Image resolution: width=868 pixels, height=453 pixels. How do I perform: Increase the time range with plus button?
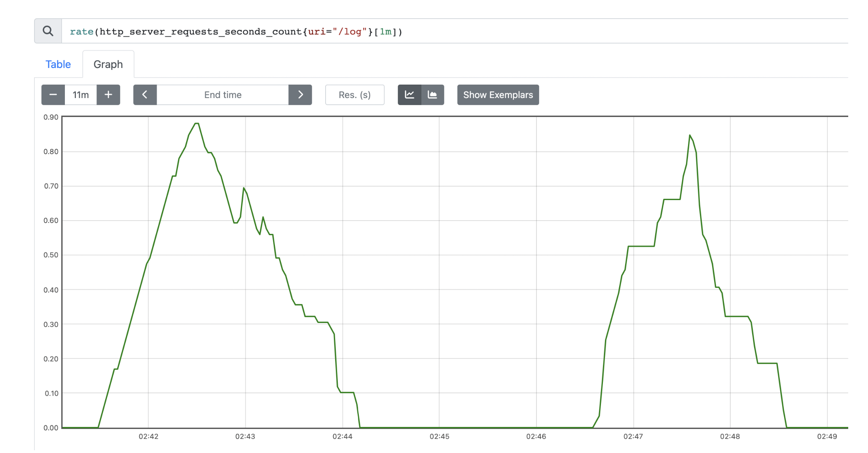click(x=108, y=95)
